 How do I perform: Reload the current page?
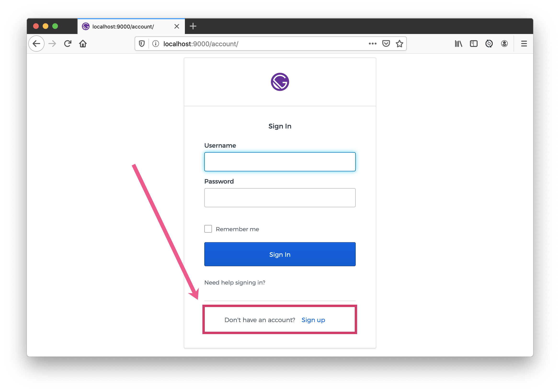tap(68, 44)
